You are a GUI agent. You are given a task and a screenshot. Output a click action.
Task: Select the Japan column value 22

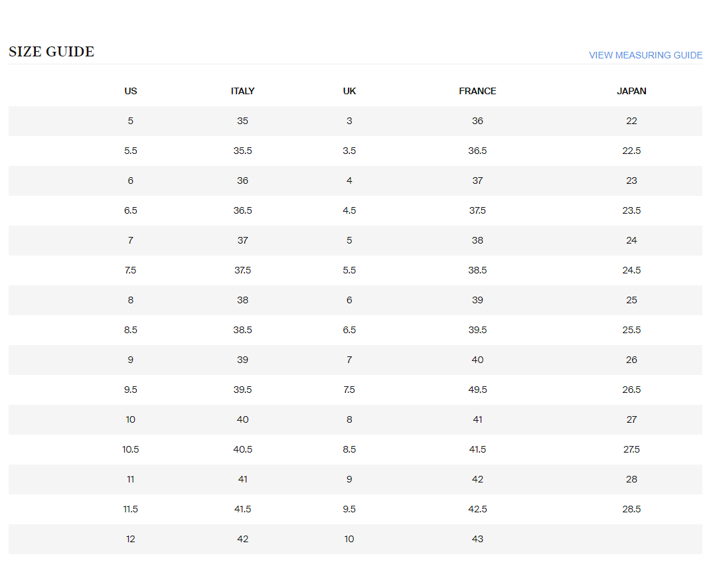[x=631, y=121]
